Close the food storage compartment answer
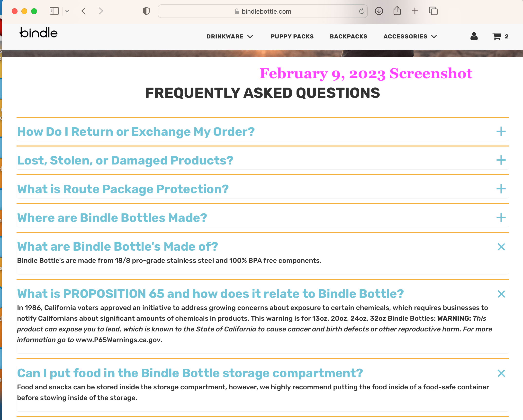 pos(501,373)
